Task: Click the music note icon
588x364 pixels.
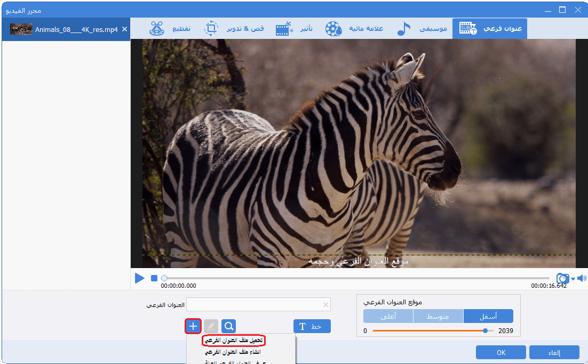Action: 403,28
